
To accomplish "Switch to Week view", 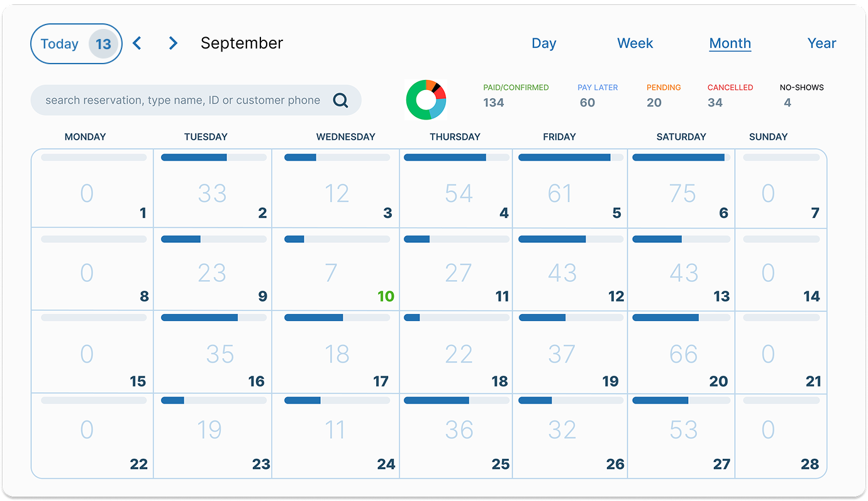I will tap(635, 43).
